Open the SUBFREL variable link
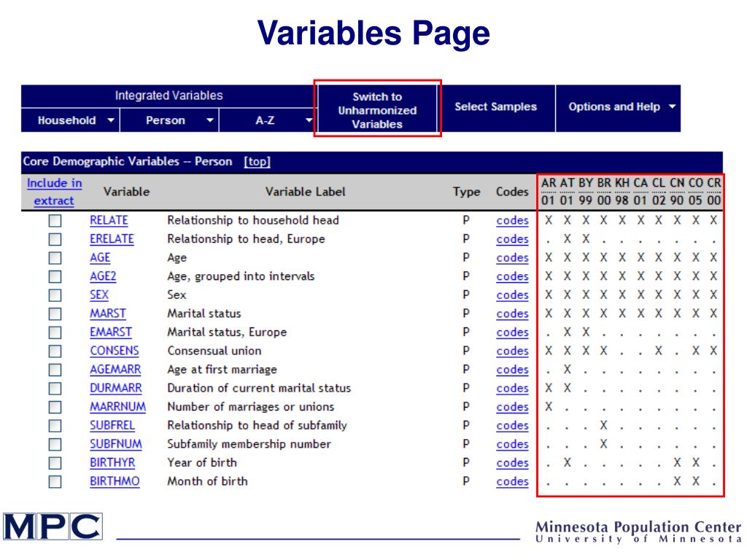The width and height of the screenshot is (747, 560). (112, 426)
